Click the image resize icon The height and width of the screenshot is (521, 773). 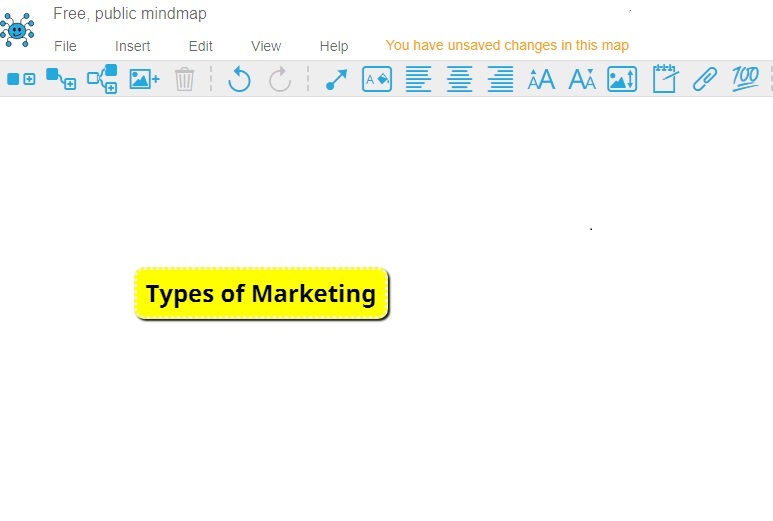coord(622,79)
